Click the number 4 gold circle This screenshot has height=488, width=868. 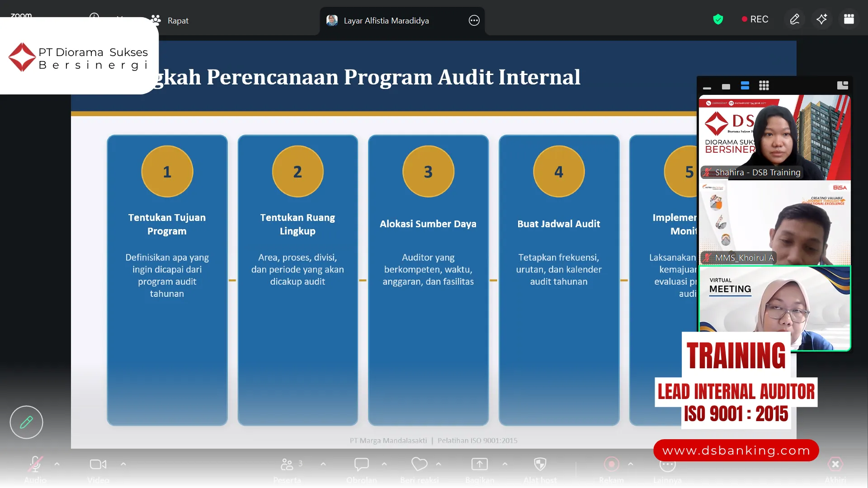coord(559,172)
